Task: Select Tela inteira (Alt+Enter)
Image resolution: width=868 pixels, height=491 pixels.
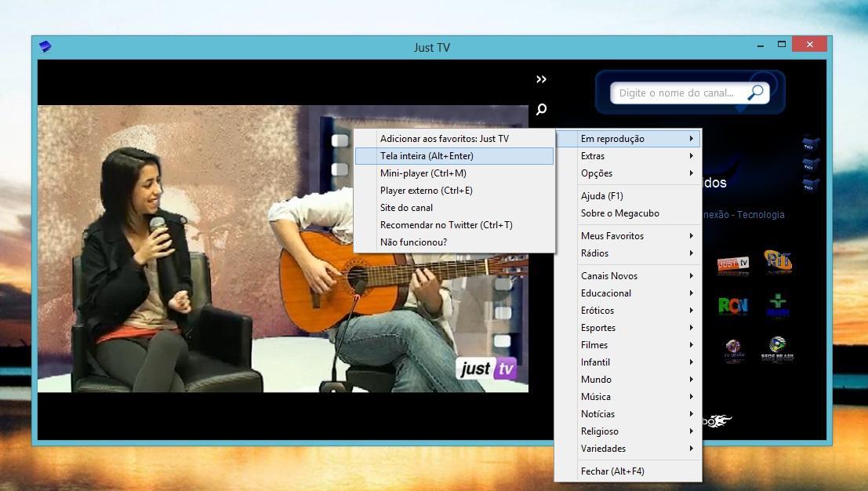Action: coord(454,155)
